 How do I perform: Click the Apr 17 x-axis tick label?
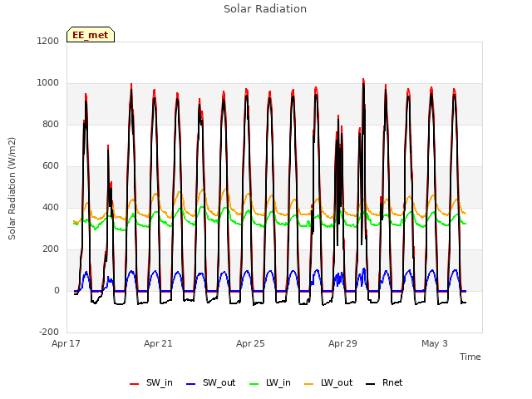tap(66, 343)
